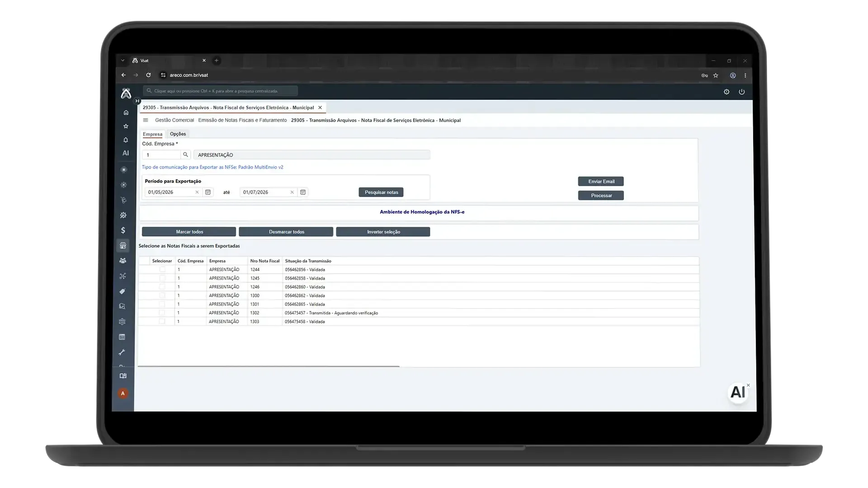This screenshot has width=868, height=488.
Task: Select checkbox for nota fiscal 1244
Action: coord(162,269)
